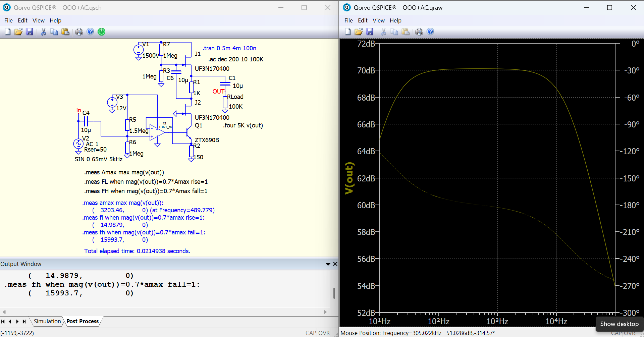Image resolution: width=644 pixels, height=337 pixels.
Task: Select the Post Process output tab
Action: pos(83,321)
